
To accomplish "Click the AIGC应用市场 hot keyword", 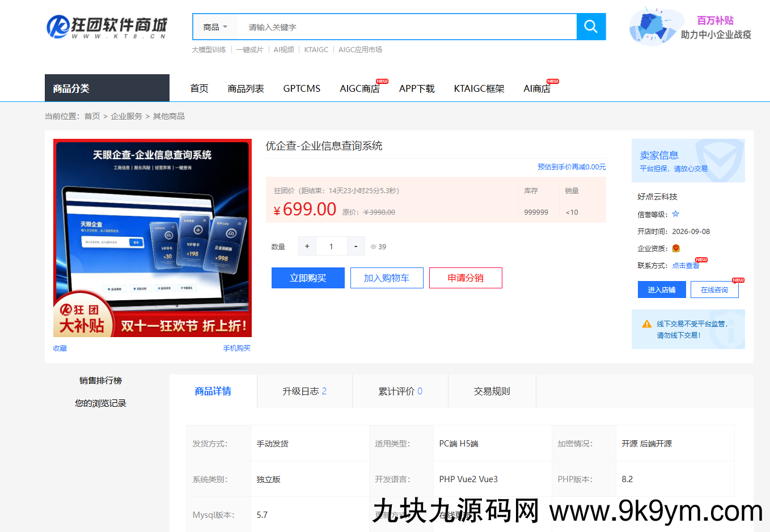I will [x=361, y=50].
